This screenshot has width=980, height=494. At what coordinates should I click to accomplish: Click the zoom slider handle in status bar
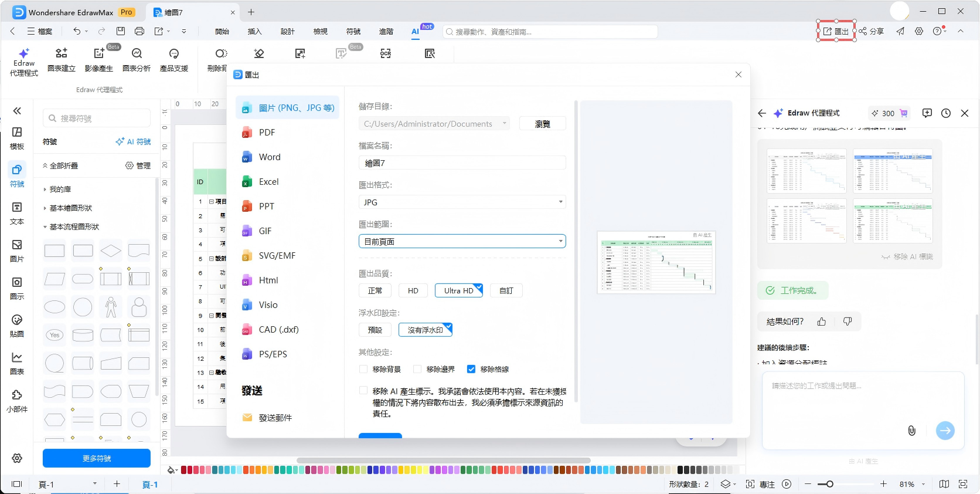830,484
